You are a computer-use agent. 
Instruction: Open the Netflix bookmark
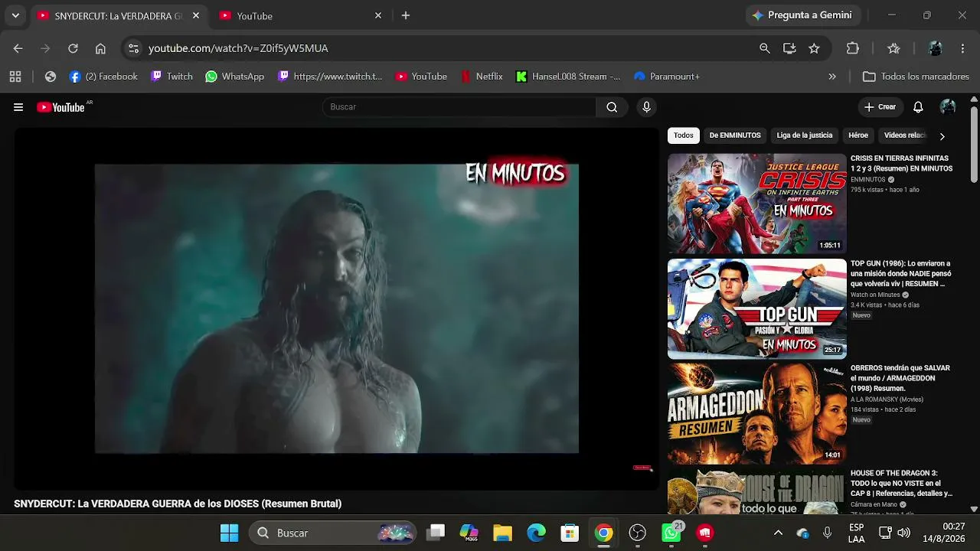pos(482,77)
